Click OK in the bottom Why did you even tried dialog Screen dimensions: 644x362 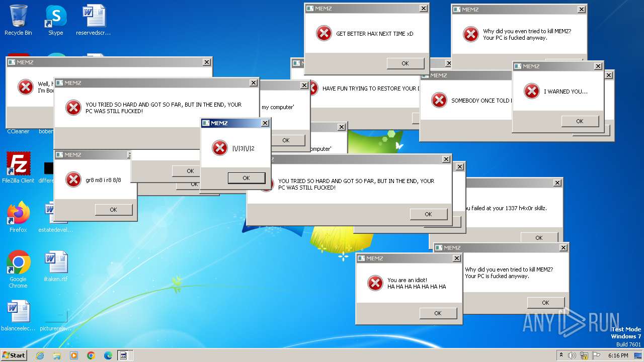click(545, 303)
